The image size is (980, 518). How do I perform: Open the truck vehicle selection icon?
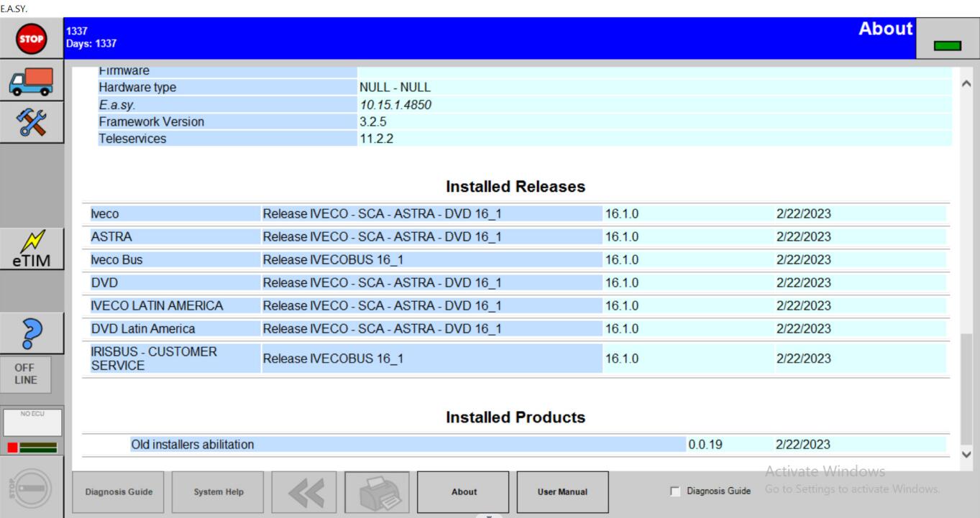pos(31,81)
